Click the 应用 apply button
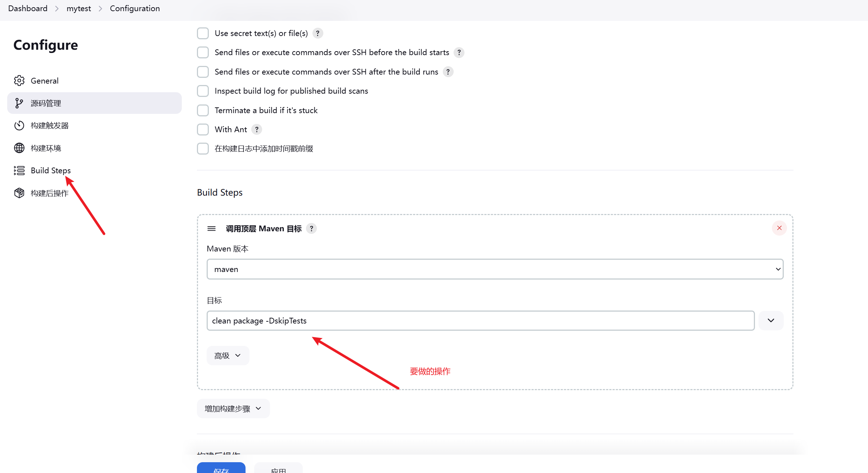The height and width of the screenshot is (473, 868). tap(278, 468)
